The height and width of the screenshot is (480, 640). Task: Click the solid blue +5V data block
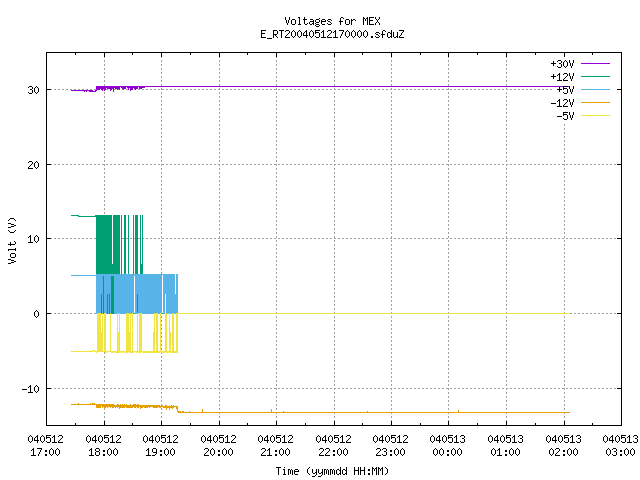coord(137,294)
